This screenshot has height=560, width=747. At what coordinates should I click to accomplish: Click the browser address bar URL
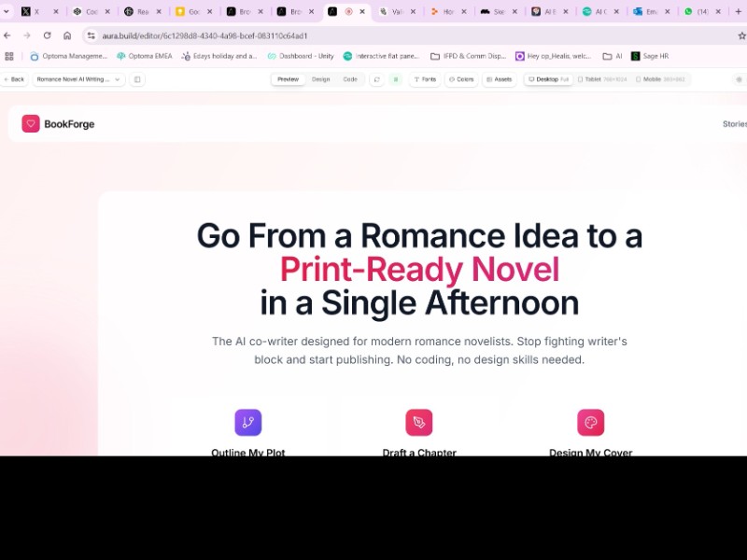click(205, 35)
